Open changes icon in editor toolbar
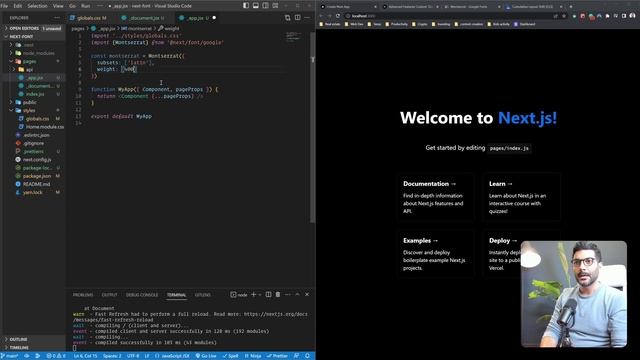Viewport: 640px width, 360px height. tap(288, 18)
